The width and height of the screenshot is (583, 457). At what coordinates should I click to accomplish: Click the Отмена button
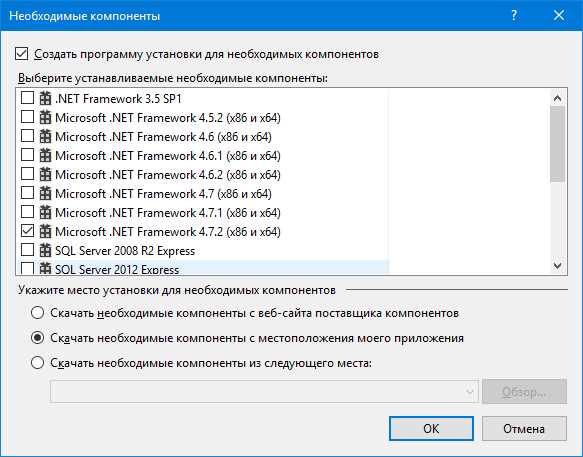(524, 428)
